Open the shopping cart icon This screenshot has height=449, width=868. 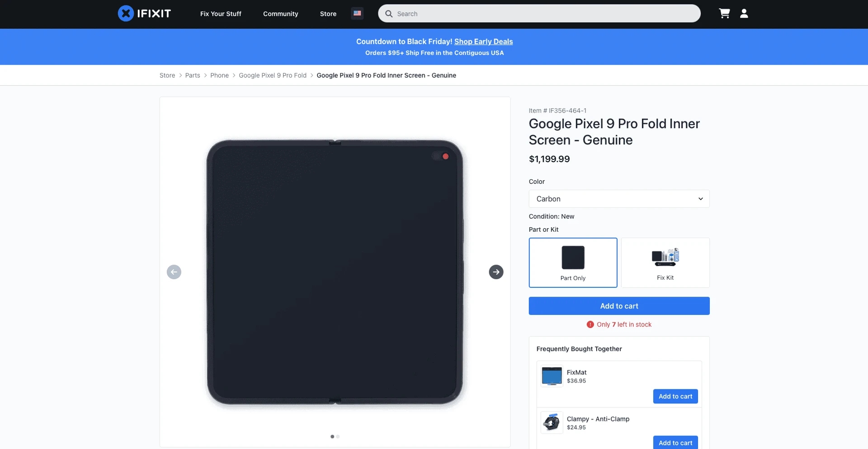click(724, 14)
